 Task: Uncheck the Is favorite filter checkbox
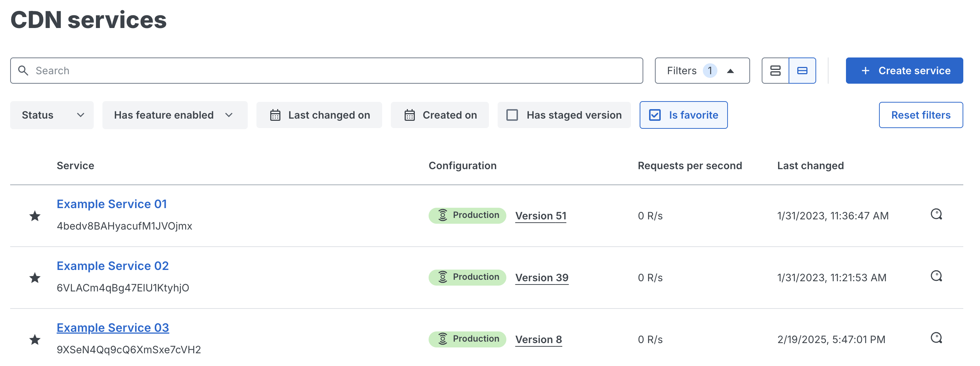point(656,115)
